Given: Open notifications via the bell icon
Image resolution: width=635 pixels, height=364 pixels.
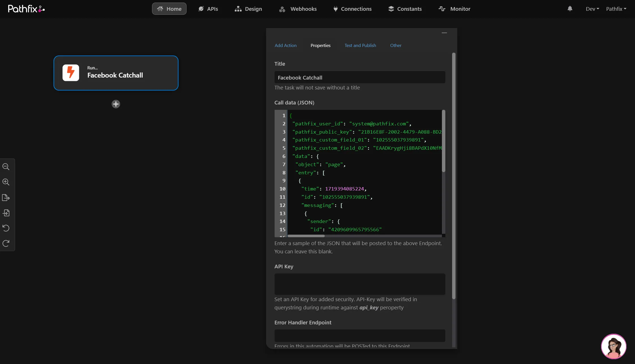Looking at the screenshot, I should [570, 9].
